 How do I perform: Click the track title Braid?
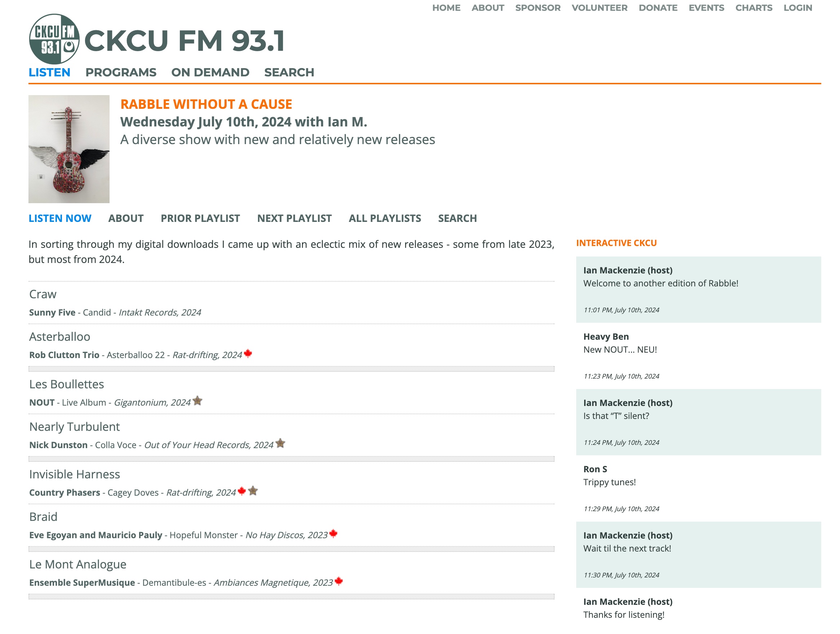(43, 517)
